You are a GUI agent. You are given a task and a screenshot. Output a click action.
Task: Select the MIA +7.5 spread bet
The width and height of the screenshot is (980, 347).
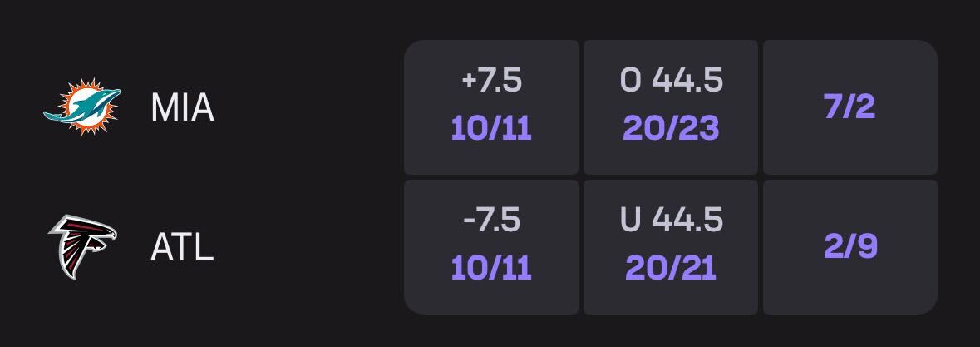pyautogui.click(x=491, y=107)
